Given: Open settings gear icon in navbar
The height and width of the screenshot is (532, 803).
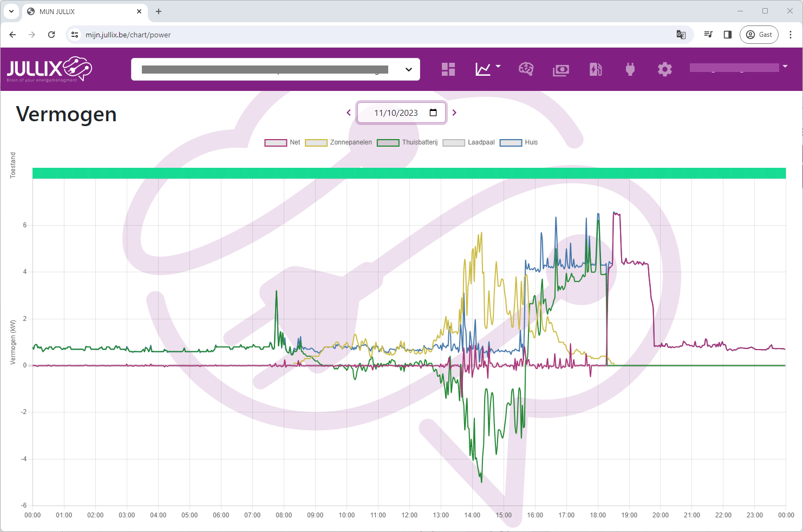Looking at the screenshot, I should click(664, 69).
